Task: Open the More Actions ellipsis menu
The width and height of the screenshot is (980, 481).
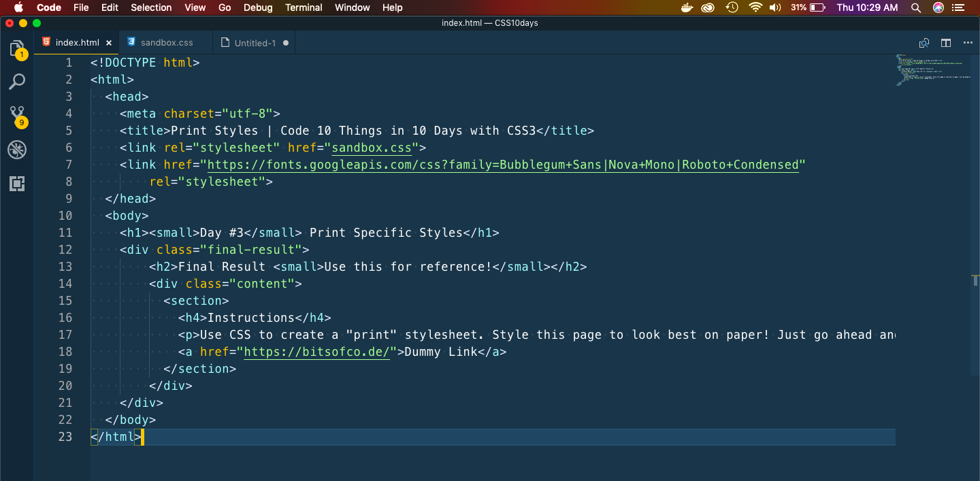Action: (x=968, y=43)
